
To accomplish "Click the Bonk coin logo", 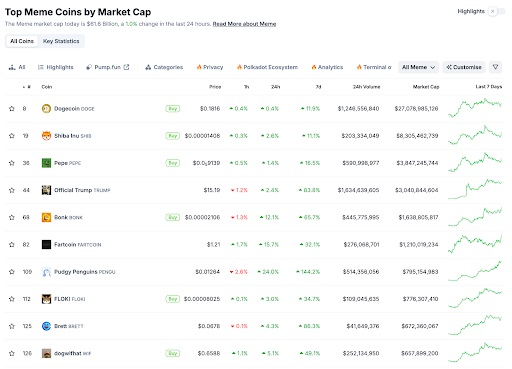I will pyautogui.click(x=46, y=217).
